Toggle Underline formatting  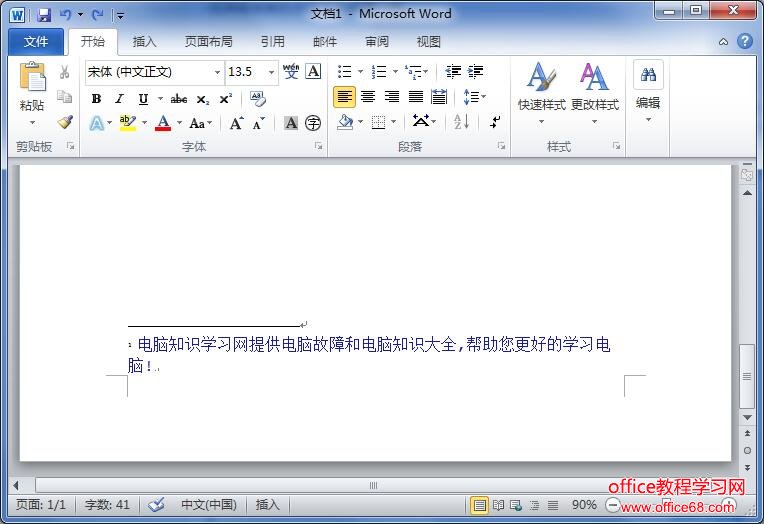(143, 99)
